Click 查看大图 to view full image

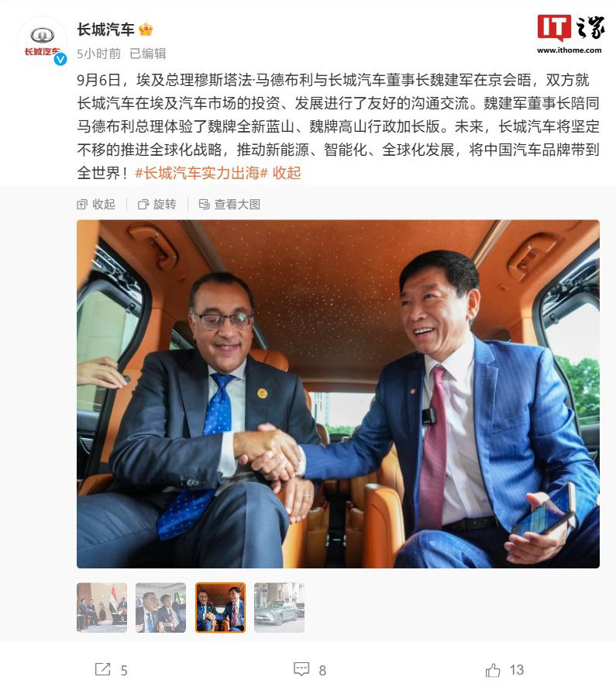click(x=229, y=204)
